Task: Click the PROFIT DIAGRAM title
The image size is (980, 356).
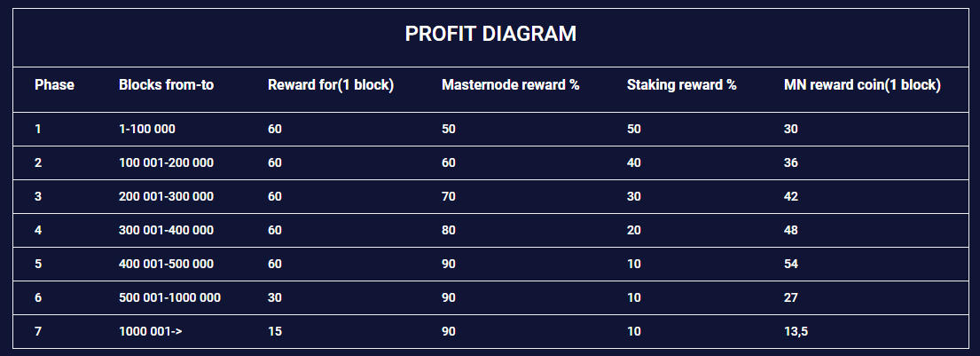Action: [490, 34]
